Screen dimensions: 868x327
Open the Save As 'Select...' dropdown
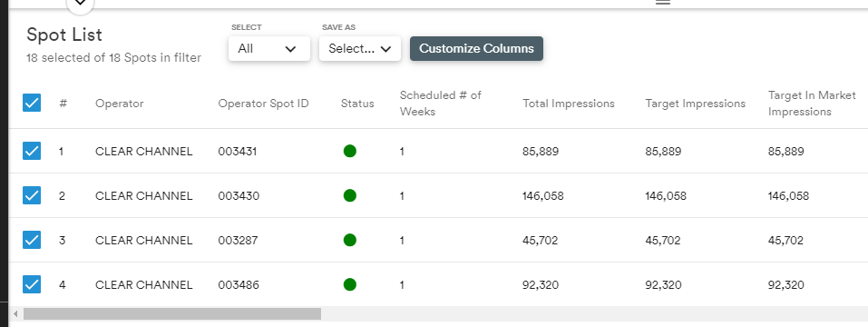pyautogui.click(x=360, y=49)
